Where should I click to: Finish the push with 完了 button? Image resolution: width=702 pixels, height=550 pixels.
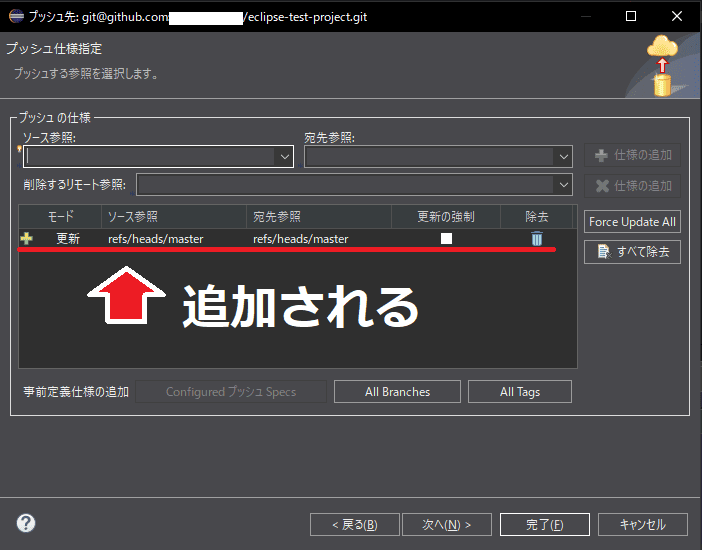(544, 524)
